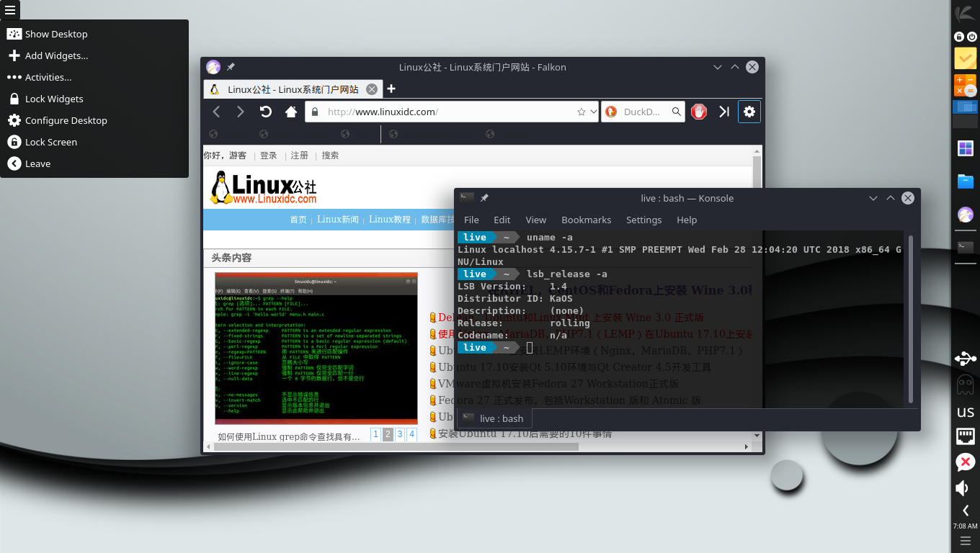This screenshot has height=553, width=980.
Task: Click the 搜索 search link on webpage
Action: click(330, 156)
